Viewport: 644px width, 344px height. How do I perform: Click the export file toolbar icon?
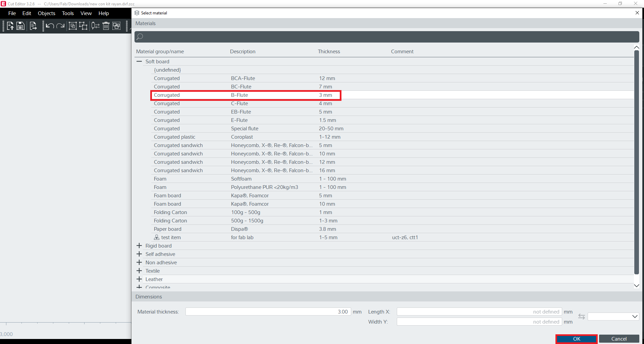point(33,26)
